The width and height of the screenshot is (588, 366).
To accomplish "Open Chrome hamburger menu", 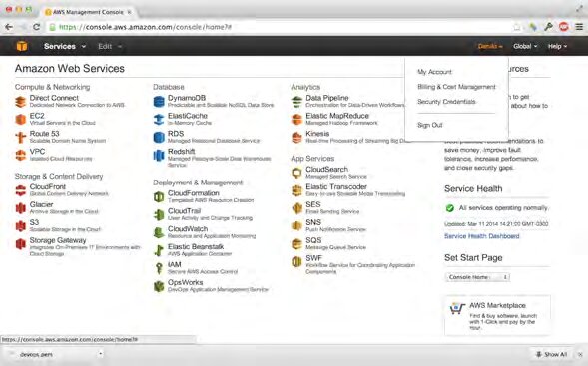I will 579,27.
